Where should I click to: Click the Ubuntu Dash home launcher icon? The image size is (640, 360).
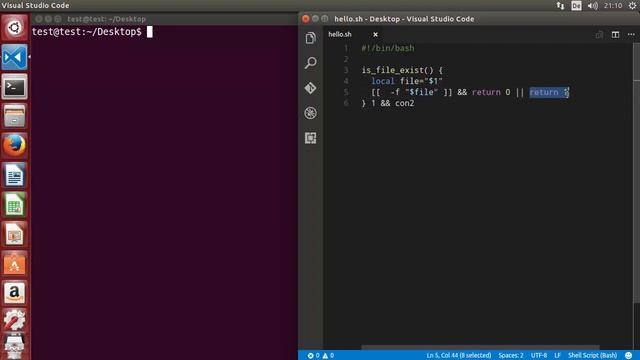click(14, 28)
